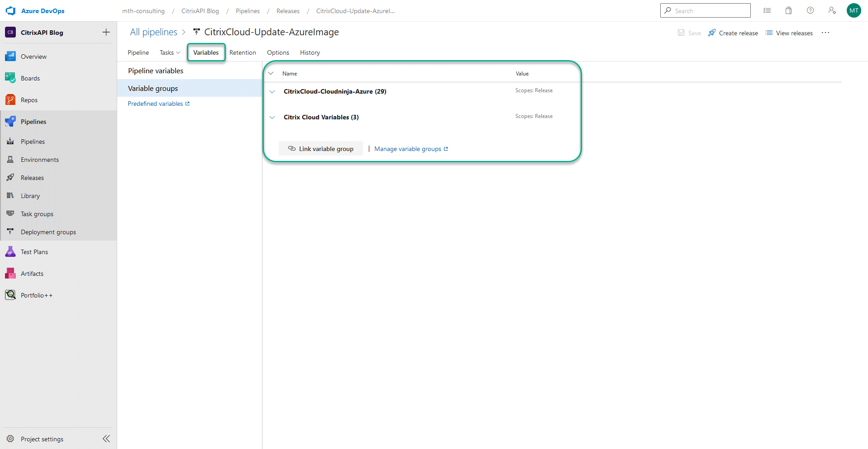868x449 pixels.
Task: Collapse the sidebar with double-chevron icon
Action: (106, 439)
